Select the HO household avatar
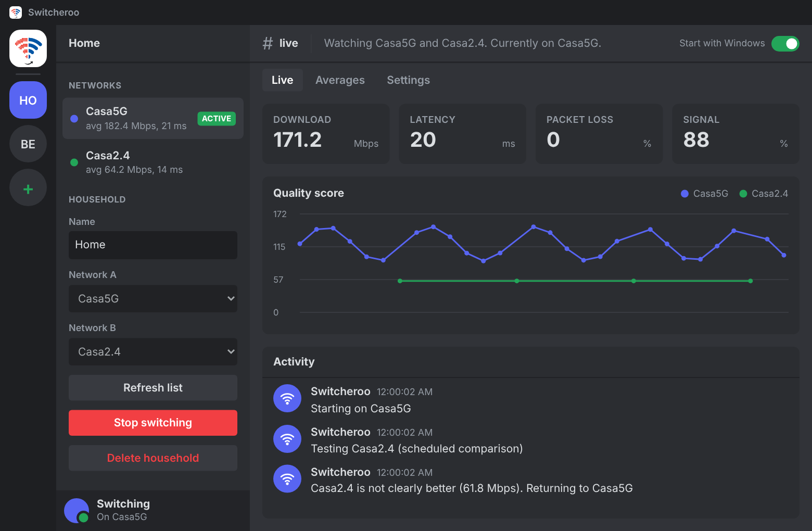The height and width of the screenshot is (531, 812). coord(28,100)
